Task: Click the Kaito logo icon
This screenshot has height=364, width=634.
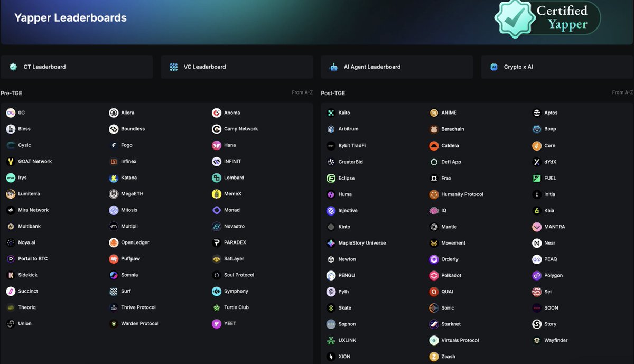Action: tap(331, 113)
